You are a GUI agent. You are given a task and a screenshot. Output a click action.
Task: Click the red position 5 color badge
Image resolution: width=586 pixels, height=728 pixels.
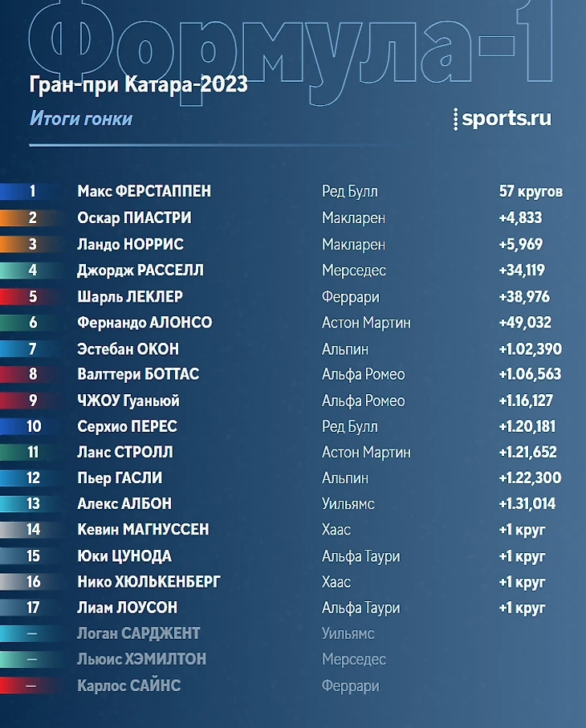[x=31, y=297]
